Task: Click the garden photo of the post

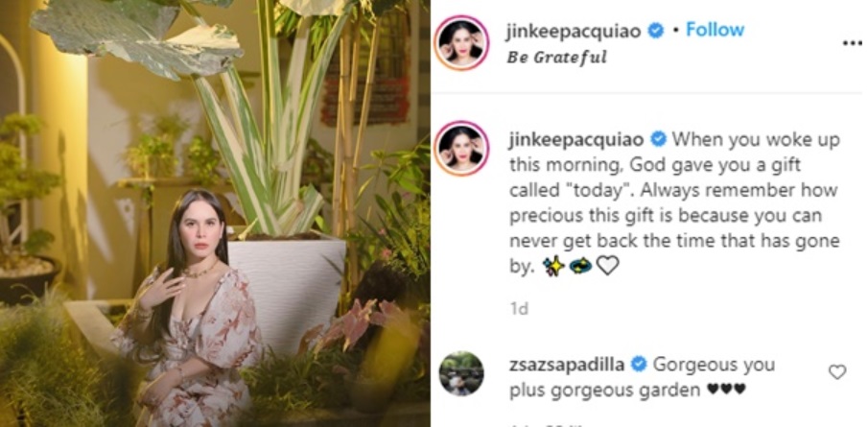Action: coord(216,213)
